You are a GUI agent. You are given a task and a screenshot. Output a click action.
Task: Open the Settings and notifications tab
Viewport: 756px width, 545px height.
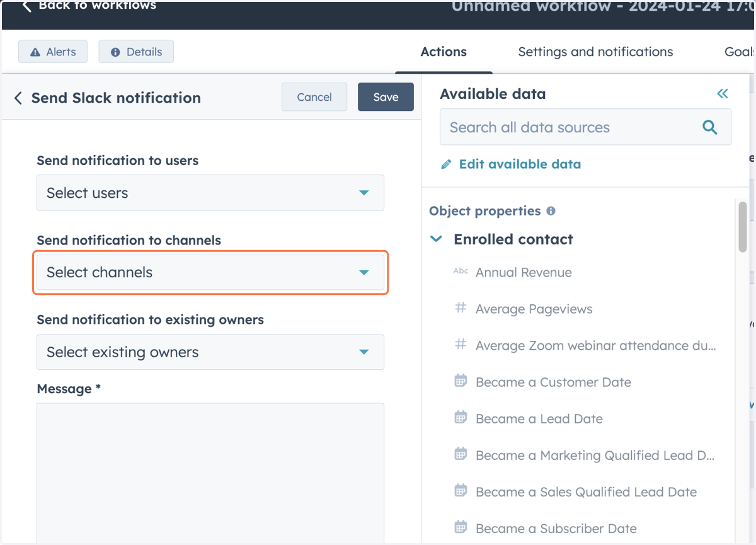(x=595, y=52)
